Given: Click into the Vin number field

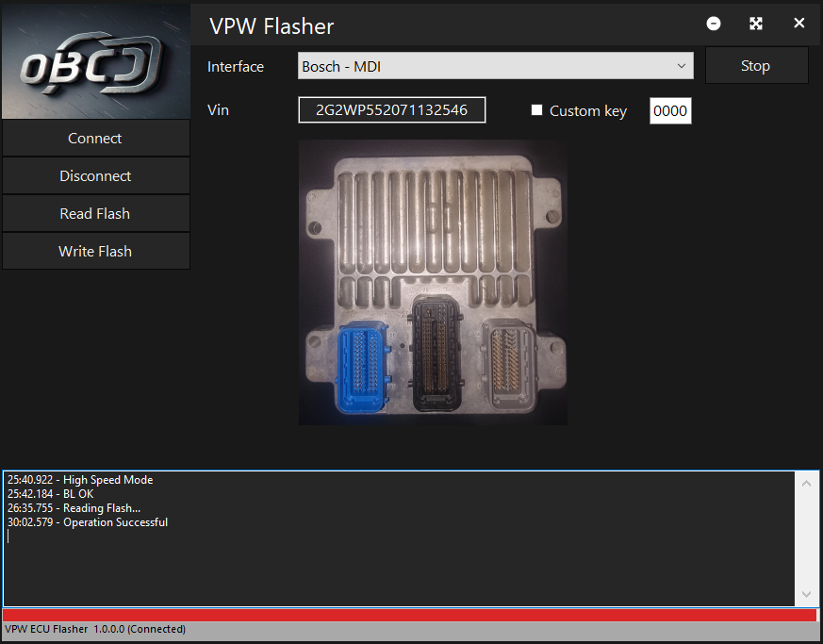Looking at the screenshot, I should 391,110.
